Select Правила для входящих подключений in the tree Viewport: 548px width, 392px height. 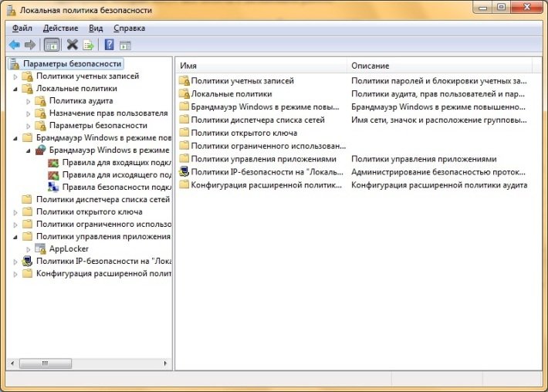(x=116, y=162)
